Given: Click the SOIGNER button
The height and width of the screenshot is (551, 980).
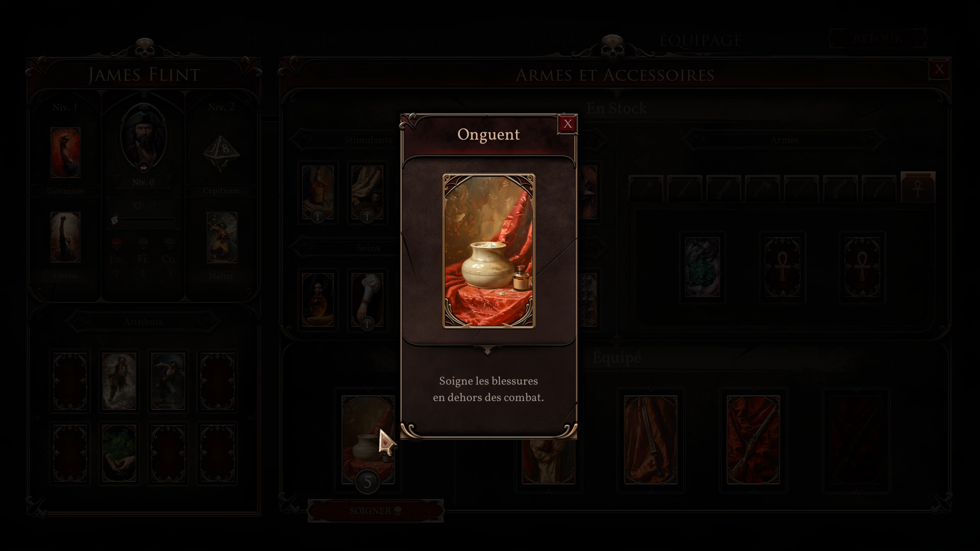Looking at the screenshot, I should coord(375,510).
